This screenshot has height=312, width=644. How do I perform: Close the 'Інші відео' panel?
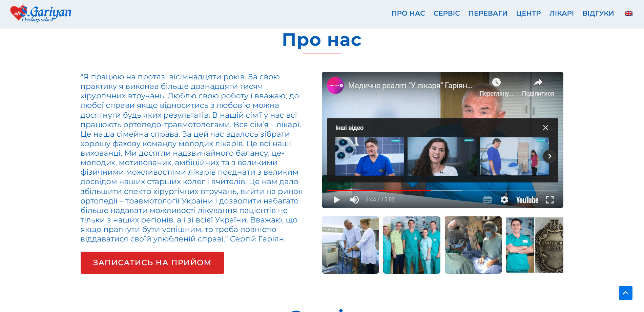pyautogui.click(x=545, y=128)
